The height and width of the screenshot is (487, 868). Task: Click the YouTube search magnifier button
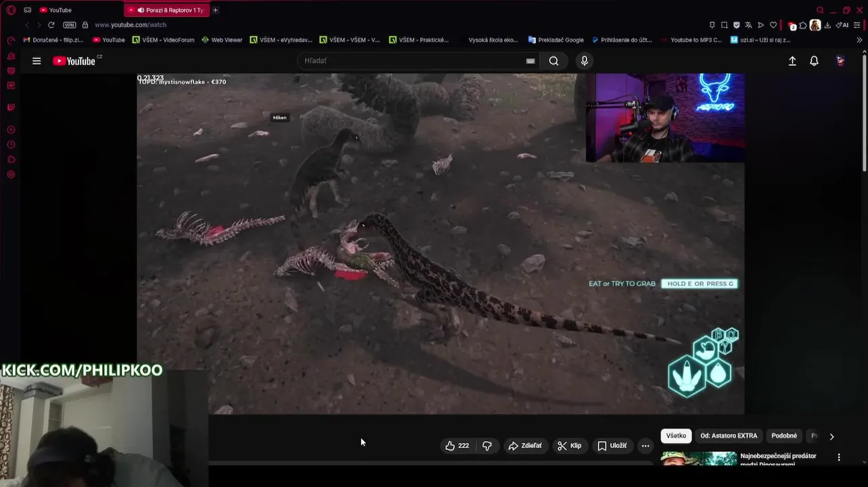[x=553, y=61]
